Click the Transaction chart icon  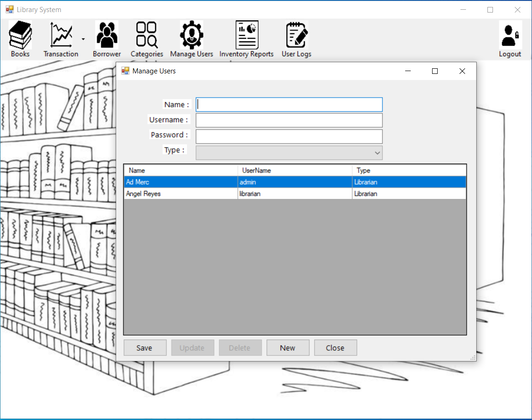point(61,36)
